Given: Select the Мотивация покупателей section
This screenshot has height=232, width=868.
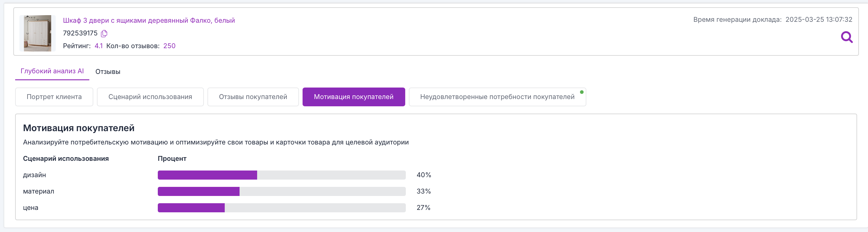Looking at the screenshot, I should click(x=354, y=97).
